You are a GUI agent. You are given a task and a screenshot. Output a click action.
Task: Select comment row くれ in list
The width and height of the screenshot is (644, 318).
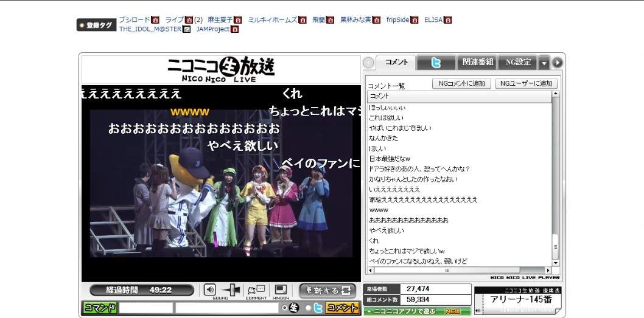click(x=460, y=241)
